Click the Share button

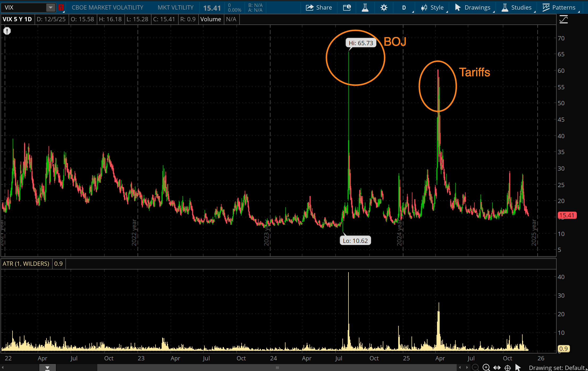[319, 7]
